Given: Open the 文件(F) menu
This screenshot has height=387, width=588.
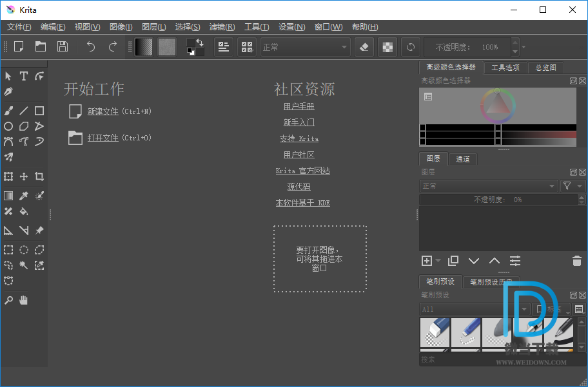Looking at the screenshot, I should pyautogui.click(x=19, y=27).
